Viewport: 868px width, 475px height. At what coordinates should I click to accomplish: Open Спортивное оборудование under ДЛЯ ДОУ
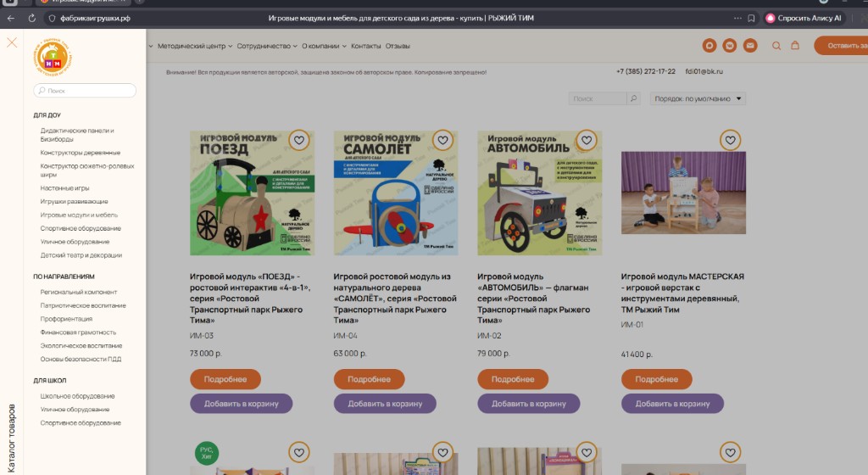(x=81, y=228)
